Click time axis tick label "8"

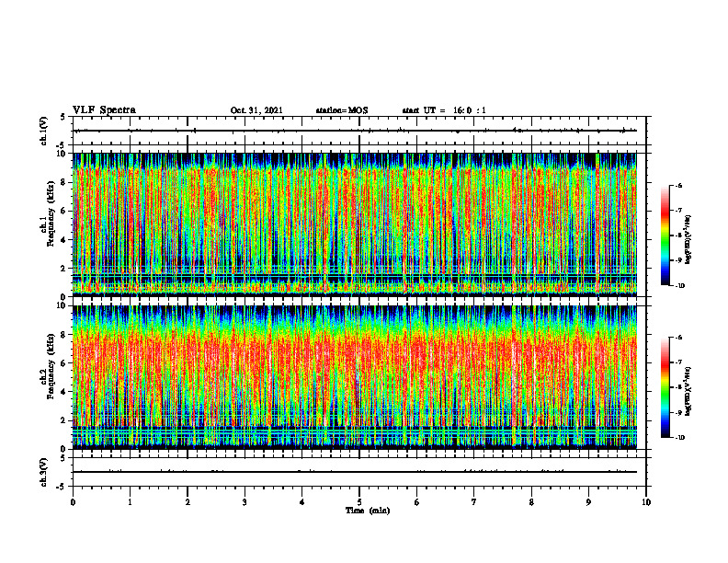531,502
